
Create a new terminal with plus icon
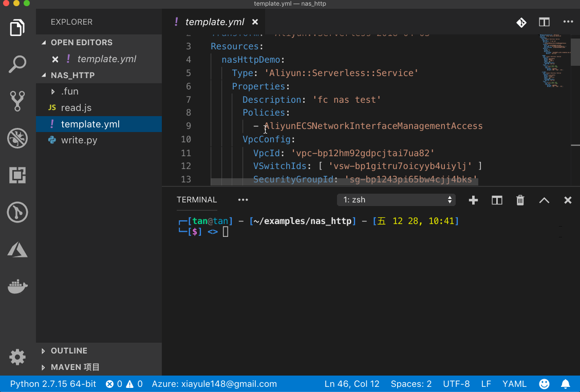point(473,200)
